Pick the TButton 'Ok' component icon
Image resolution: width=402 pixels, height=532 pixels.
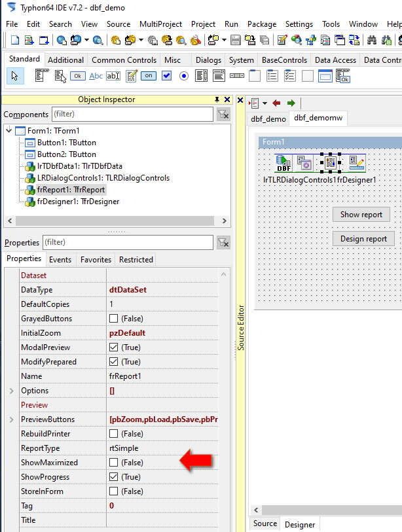tap(78, 76)
